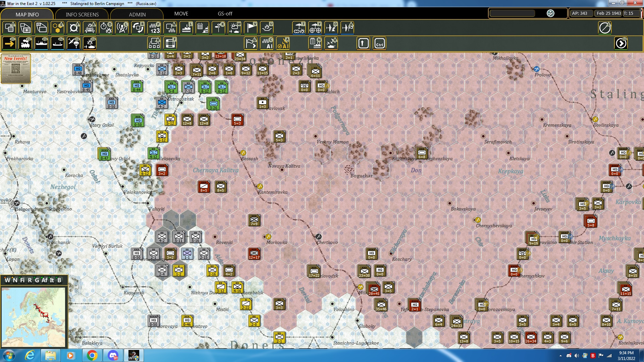Select naval transport mode (ship icon)

pos(41,43)
